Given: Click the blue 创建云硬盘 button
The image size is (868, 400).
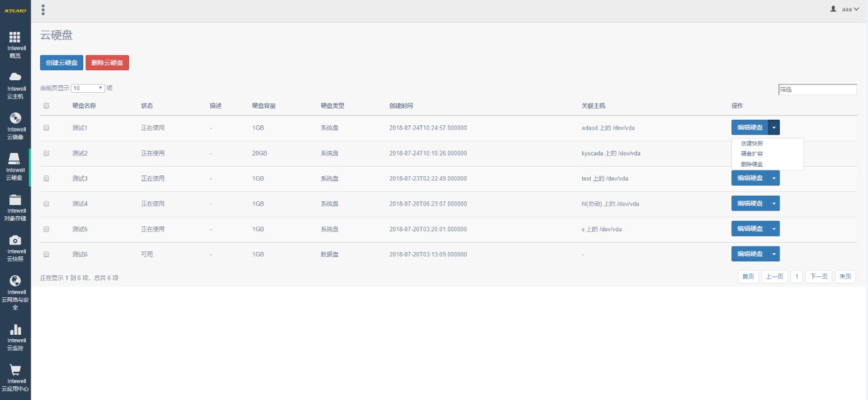Looking at the screenshot, I should [x=61, y=63].
